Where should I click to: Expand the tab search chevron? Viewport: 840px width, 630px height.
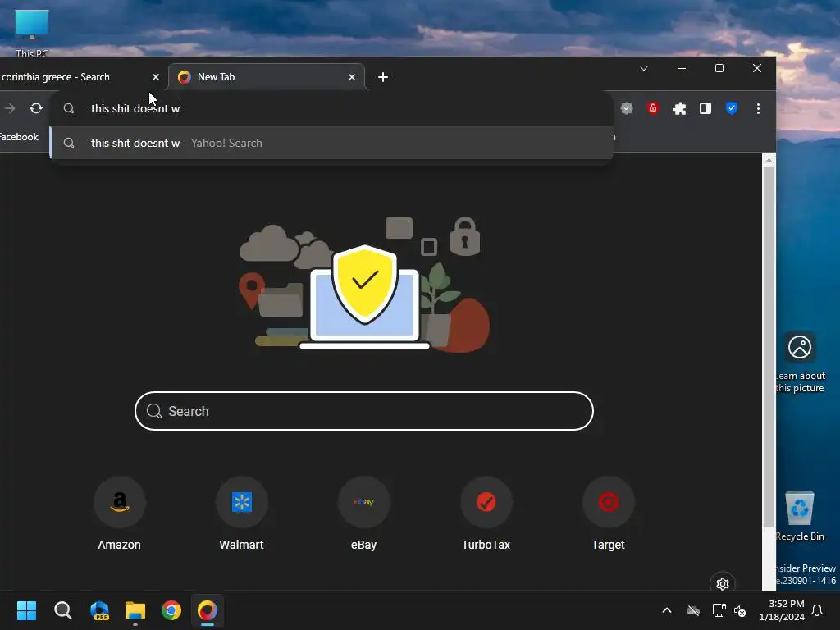tap(644, 68)
